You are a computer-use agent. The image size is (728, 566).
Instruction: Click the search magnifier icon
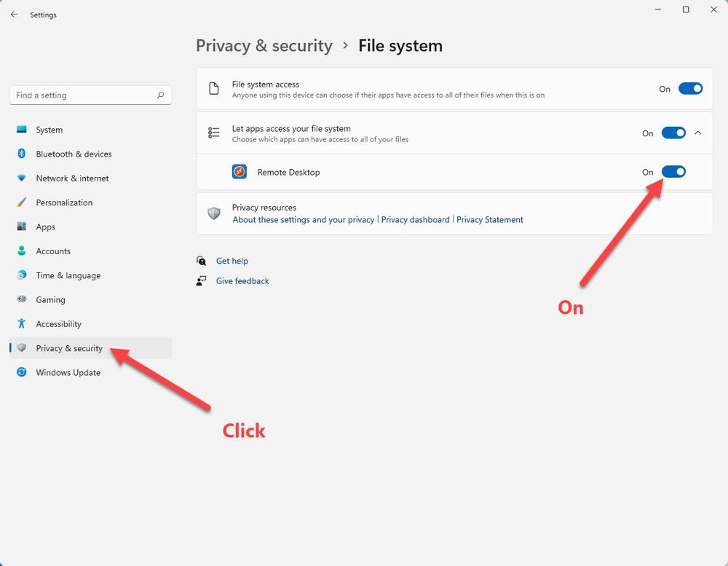(161, 95)
